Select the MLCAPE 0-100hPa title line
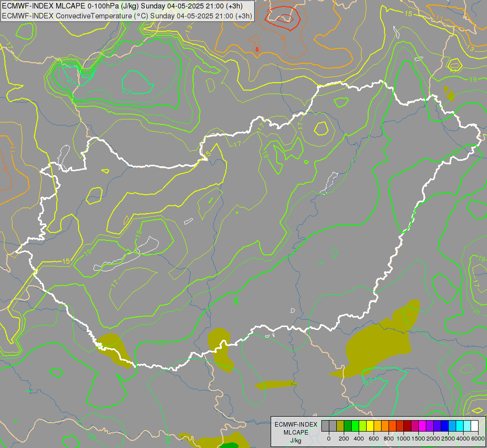The height and width of the screenshot is (448, 487). pos(122,6)
